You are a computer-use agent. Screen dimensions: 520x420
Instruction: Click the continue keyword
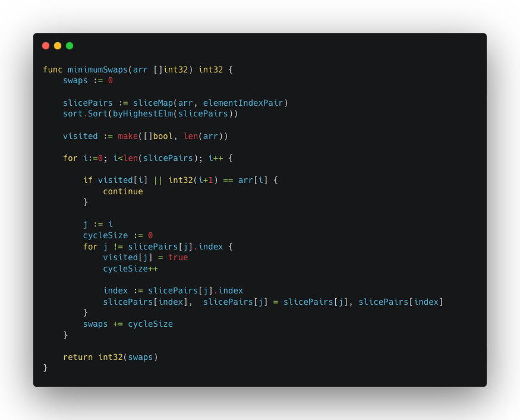[x=122, y=192]
